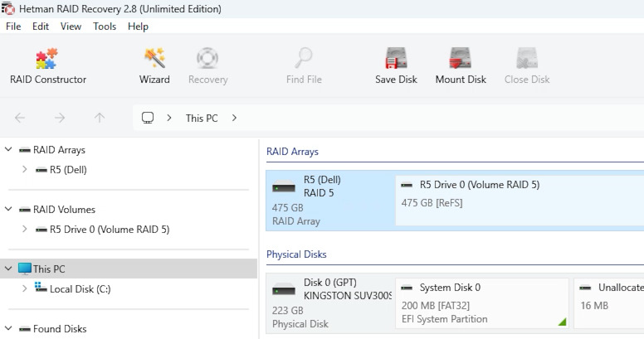Screen dimensions: 644x339
Task: Click the RAID Arrays drive icon in tree
Action: (25, 150)
